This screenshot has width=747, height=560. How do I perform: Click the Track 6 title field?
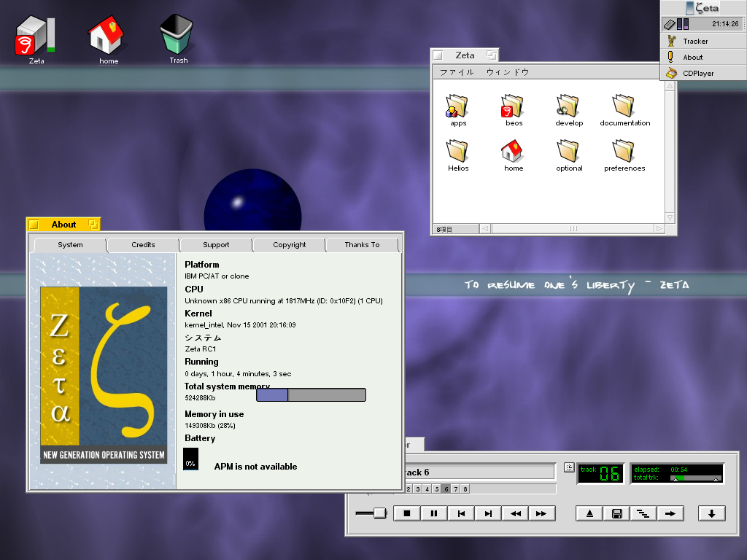[x=480, y=472]
